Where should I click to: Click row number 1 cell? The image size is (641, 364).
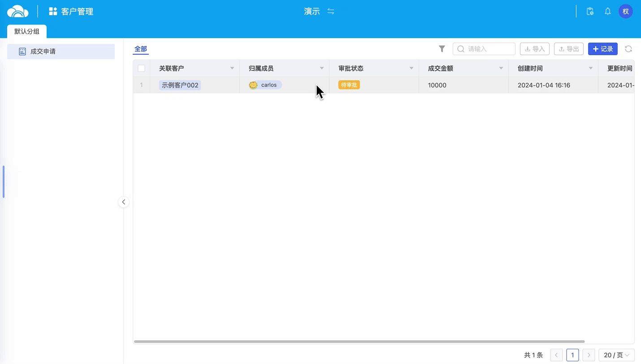[x=142, y=85]
